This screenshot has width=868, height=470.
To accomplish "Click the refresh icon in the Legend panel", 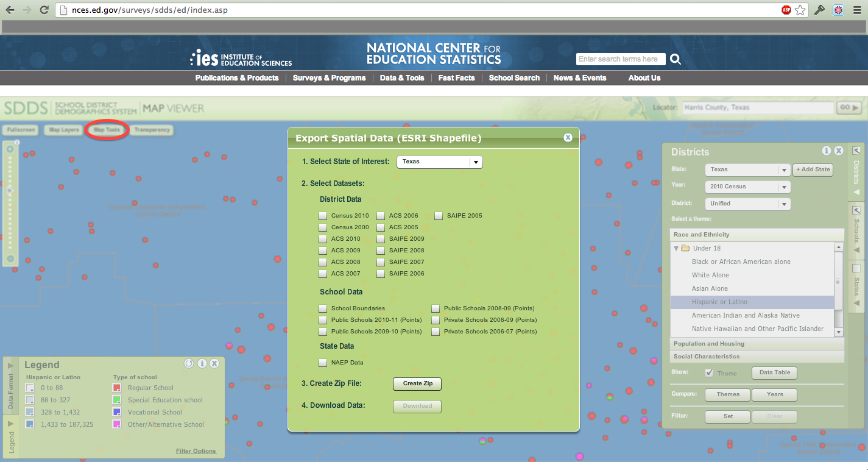I will point(188,363).
